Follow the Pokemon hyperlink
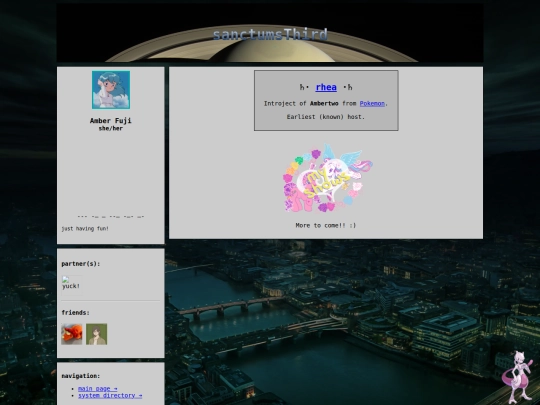This screenshot has height=405, width=540. (x=372, y=103)
